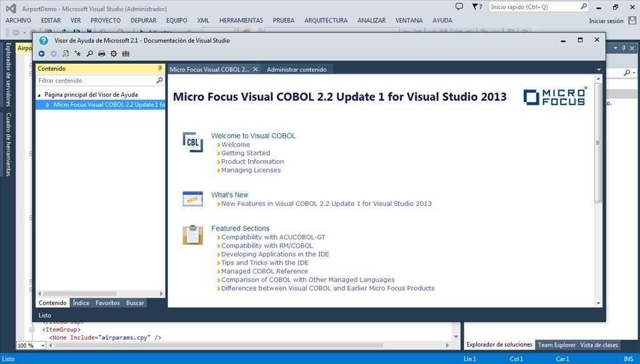Viewport: 640px width, 364px height.
Task: Open the EDITAR menu
Action: [x=51, y=21]
